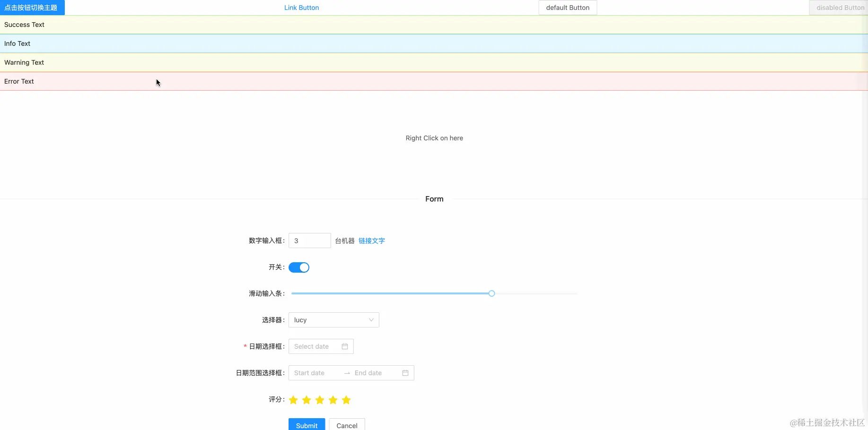Image resolution: width=868 pixels, height=430 pixels.
Task: Open the 链接文字 link
Action: (371, 241)
